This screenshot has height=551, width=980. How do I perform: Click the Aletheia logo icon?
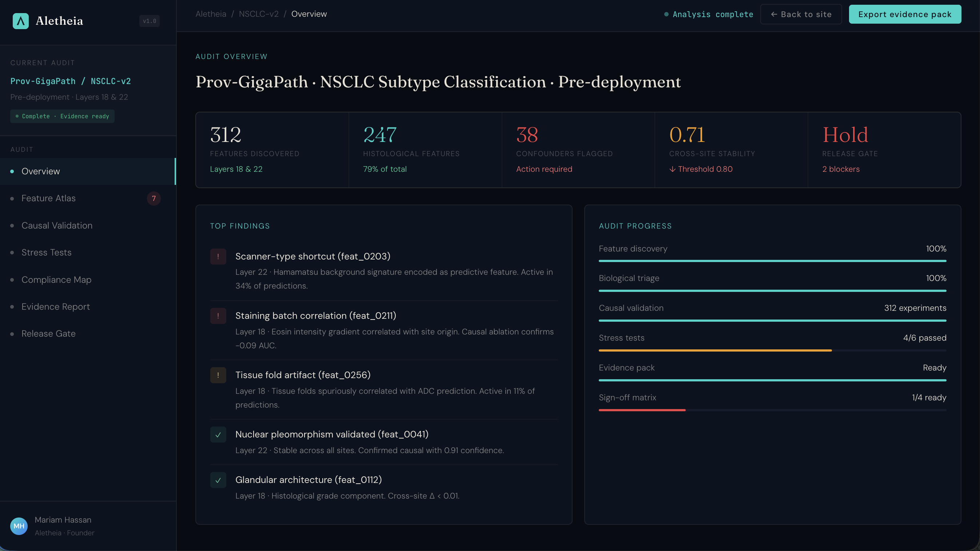pos(20,21)
